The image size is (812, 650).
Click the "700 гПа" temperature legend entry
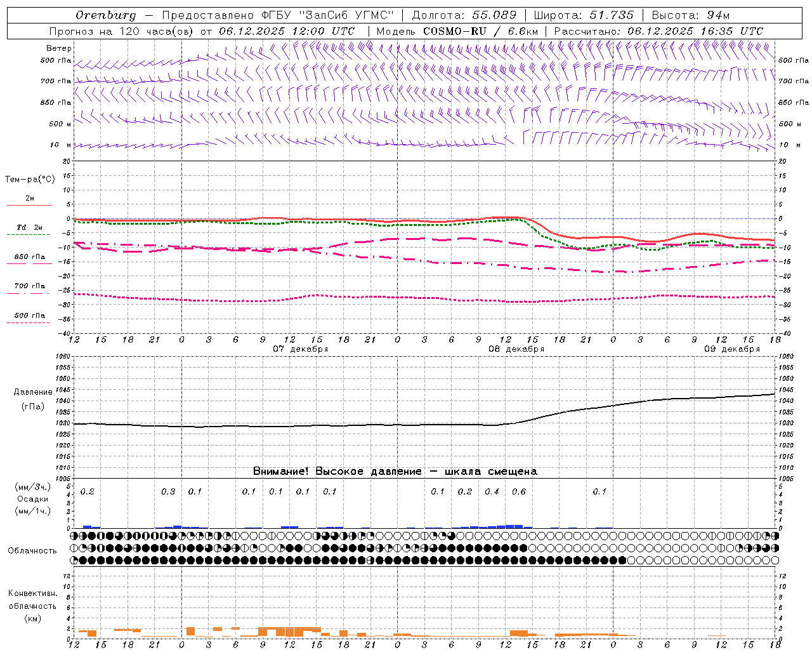[x=30, y=286]
